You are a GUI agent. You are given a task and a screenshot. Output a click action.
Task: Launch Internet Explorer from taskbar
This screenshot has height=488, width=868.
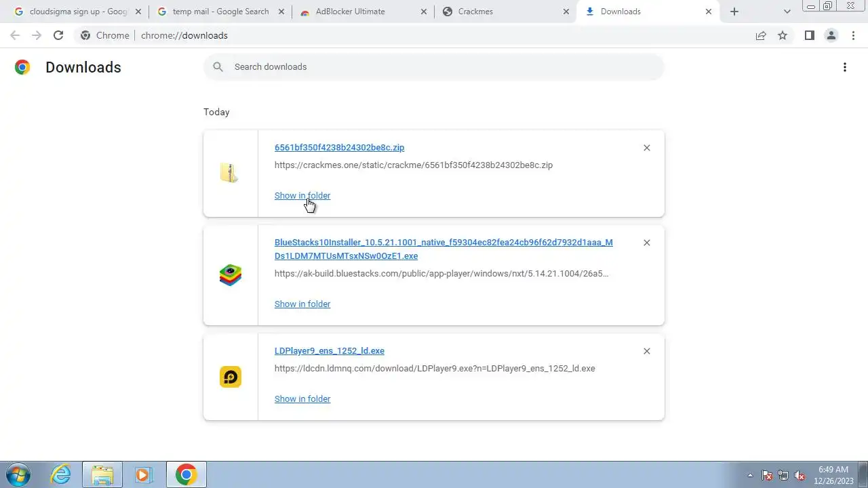pos(61,474)
